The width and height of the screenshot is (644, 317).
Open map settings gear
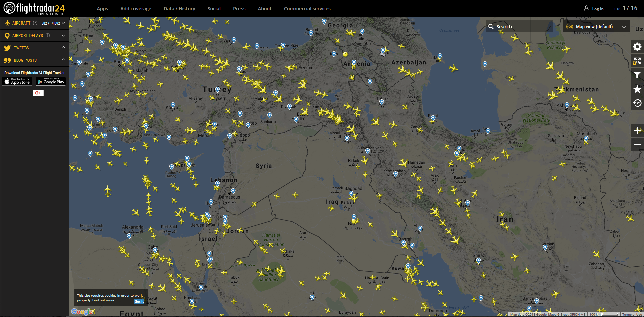click(637, 47)
